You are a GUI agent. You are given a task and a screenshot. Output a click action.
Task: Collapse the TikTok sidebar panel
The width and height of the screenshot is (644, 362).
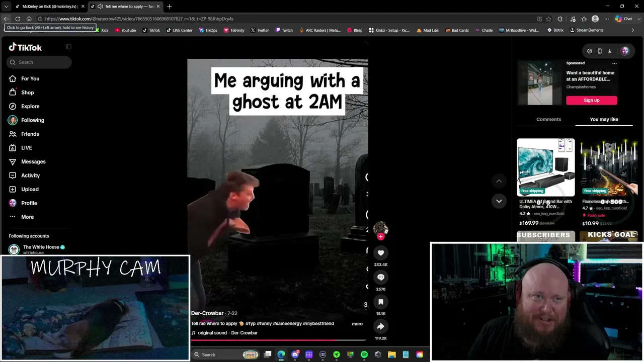(x=68, y=47)
